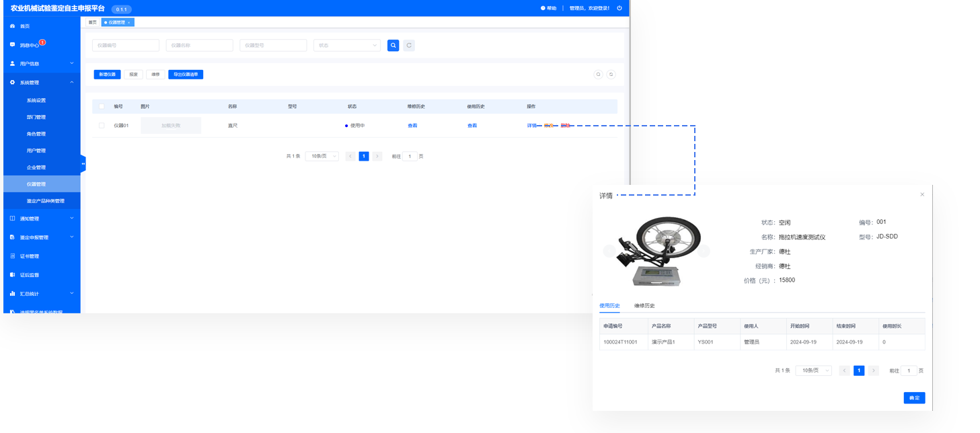Show previous image in details carousel

pyautogui.click(x=609, y=251)
